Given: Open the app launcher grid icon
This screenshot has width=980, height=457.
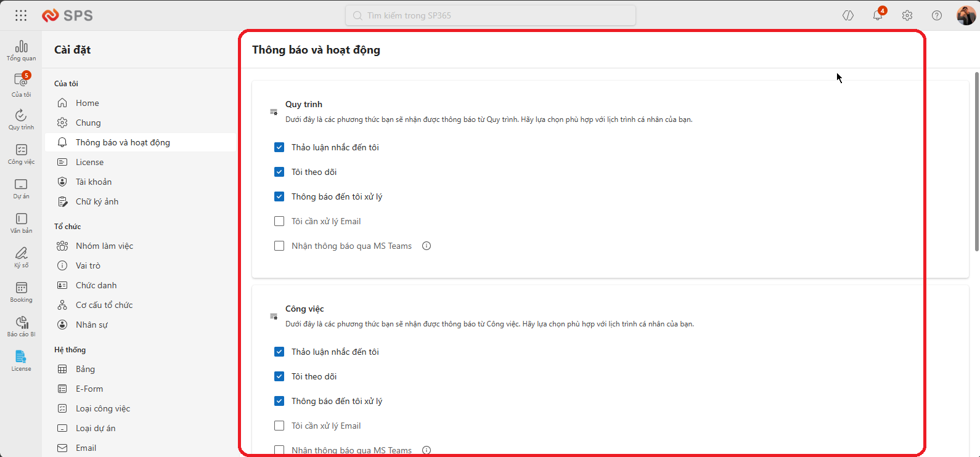Looking at the screenshot, I should tap(21, 15).
